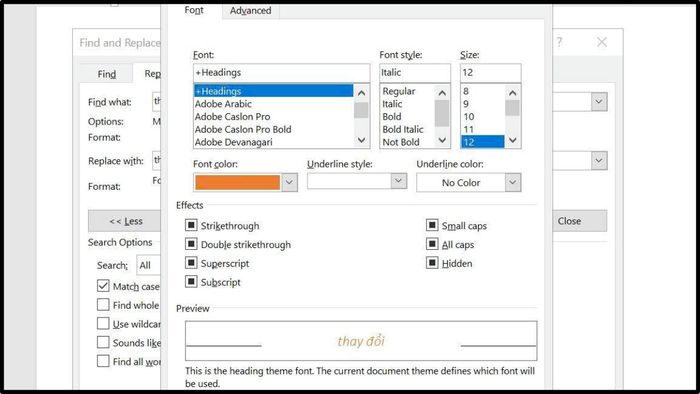Enable Sounds like option
700x394 pixels.
(x=103, y=342)
